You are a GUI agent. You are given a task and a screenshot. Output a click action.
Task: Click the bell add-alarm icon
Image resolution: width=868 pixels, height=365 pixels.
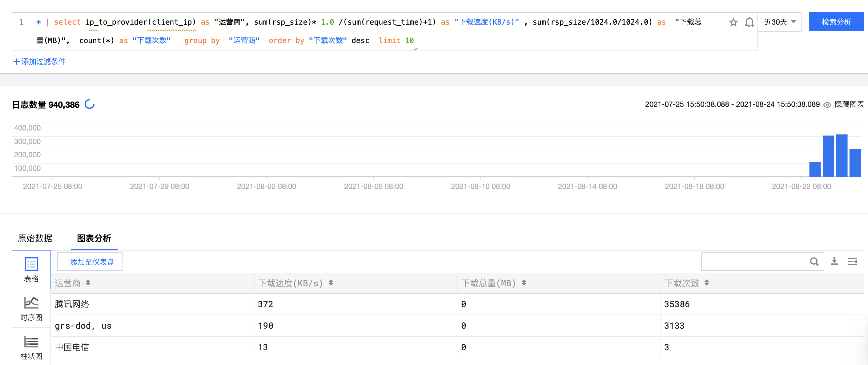coord(749,22)
